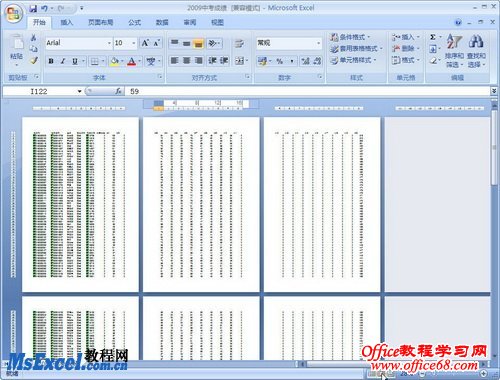Click the Office button

click(13, 13)
